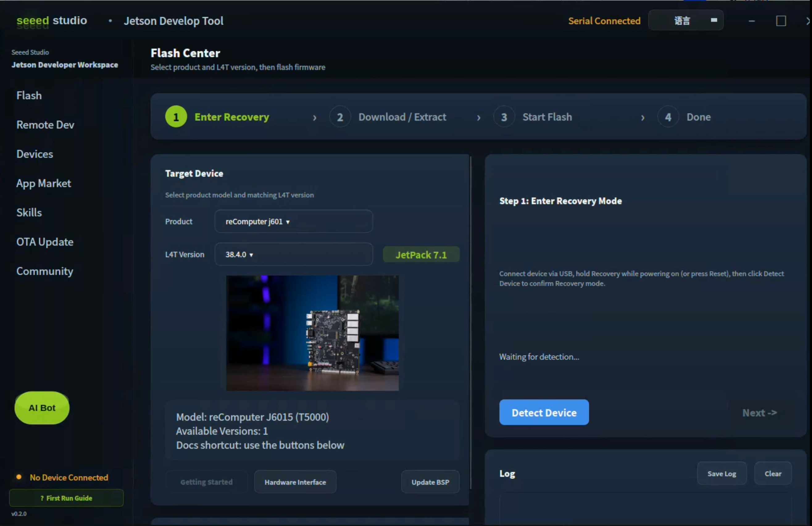Expand the Product dropdown reComputer j601

[x=294, y=222]
